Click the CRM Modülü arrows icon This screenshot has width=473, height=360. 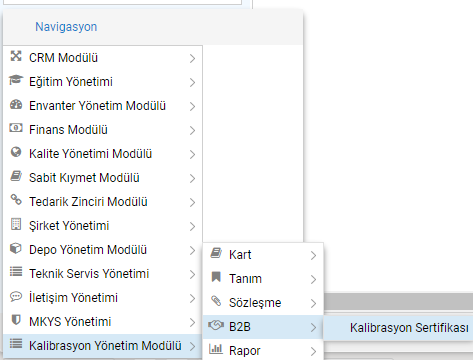[16, 56]
